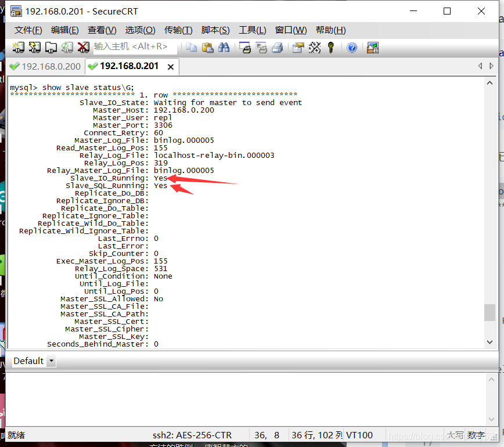The height and width of the screenshot is (447, 504).
Task: Click the Copy toolbar icon
Action: [192, 47]
